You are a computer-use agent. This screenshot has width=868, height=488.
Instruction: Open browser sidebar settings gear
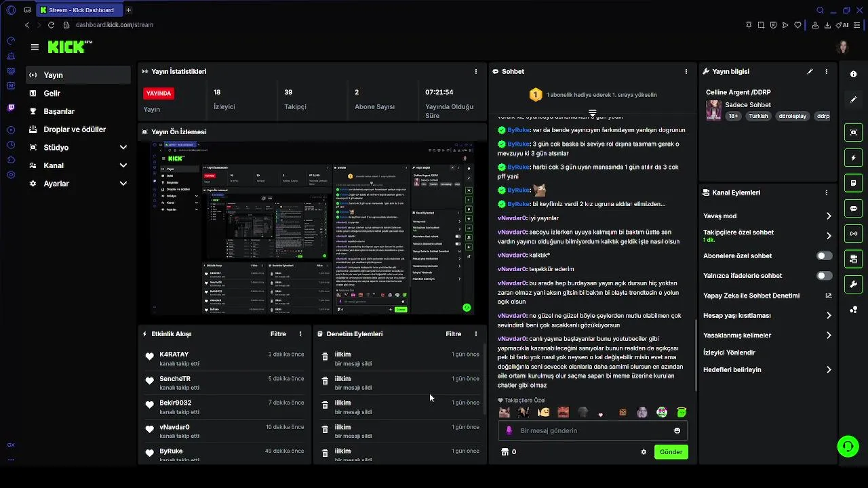point(11,175)
